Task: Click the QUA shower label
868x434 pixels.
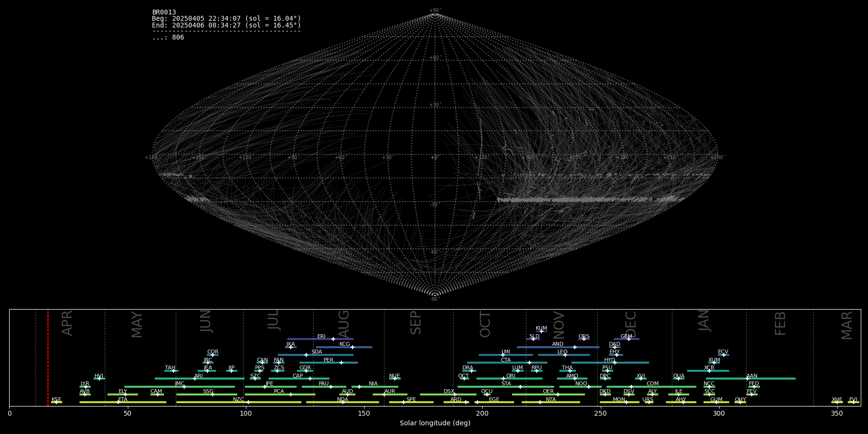Action: tap(678, 376)
